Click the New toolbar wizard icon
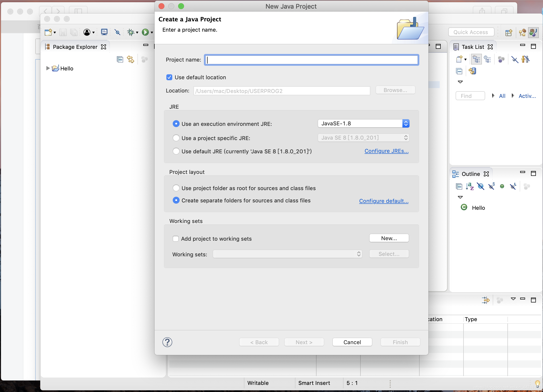Viewport: 543px width, 392px height. click(x=48, y=32)
